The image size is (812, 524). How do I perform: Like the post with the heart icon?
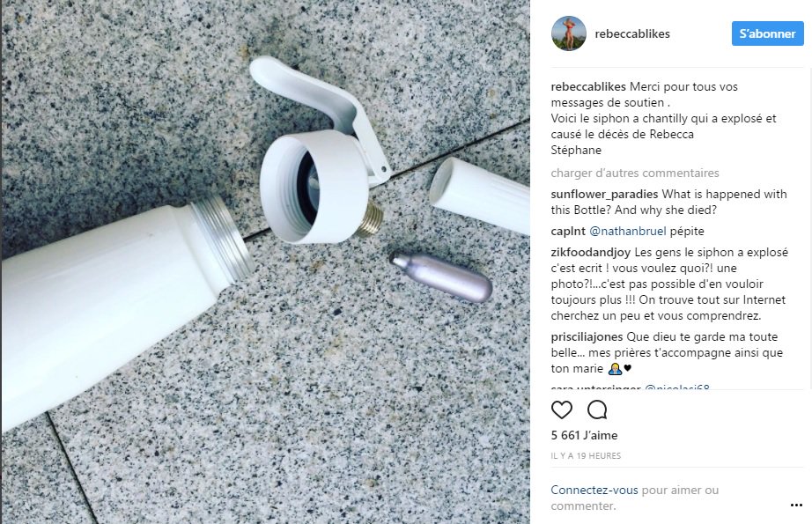coord(561,410)
